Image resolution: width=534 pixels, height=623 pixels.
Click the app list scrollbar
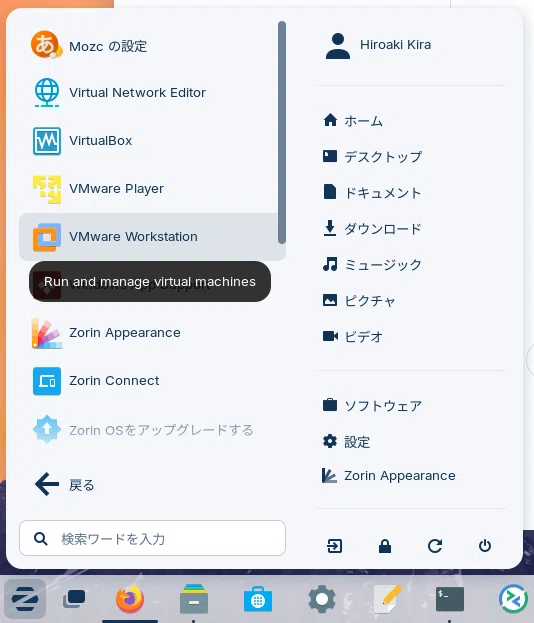click(282, 132)
